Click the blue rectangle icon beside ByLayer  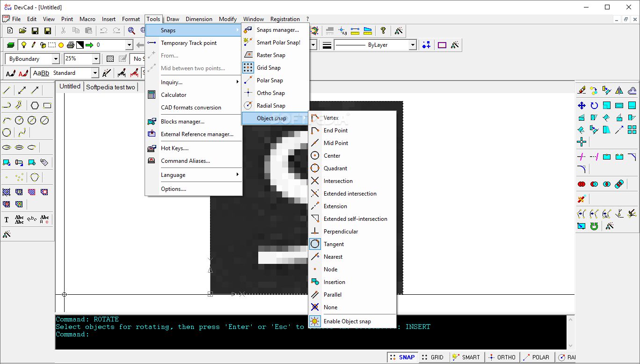[x=442, y=45]
